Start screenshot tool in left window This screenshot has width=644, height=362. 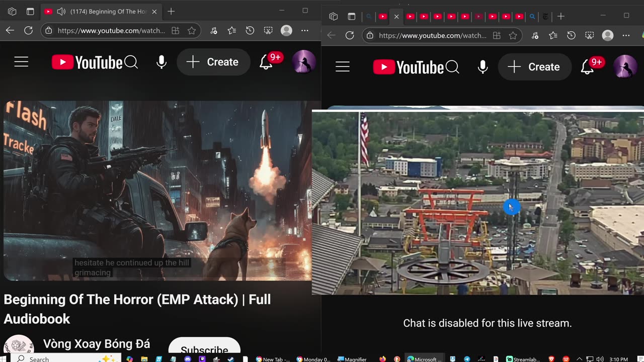tap(268, 31)
